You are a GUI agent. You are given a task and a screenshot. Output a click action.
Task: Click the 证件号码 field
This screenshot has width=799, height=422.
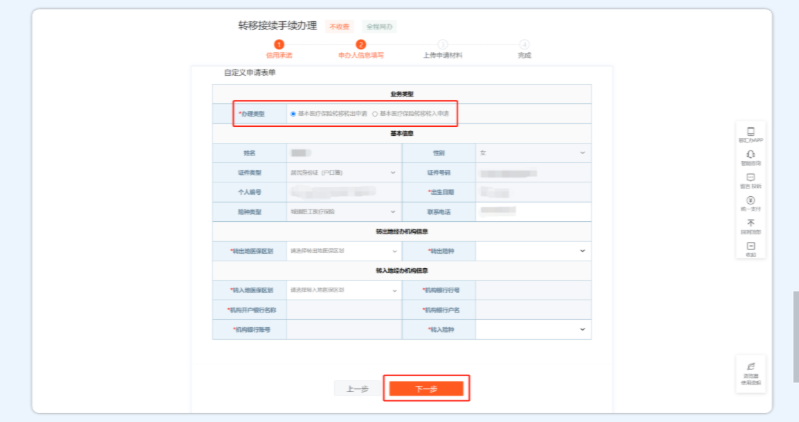(x=534, y=173)
